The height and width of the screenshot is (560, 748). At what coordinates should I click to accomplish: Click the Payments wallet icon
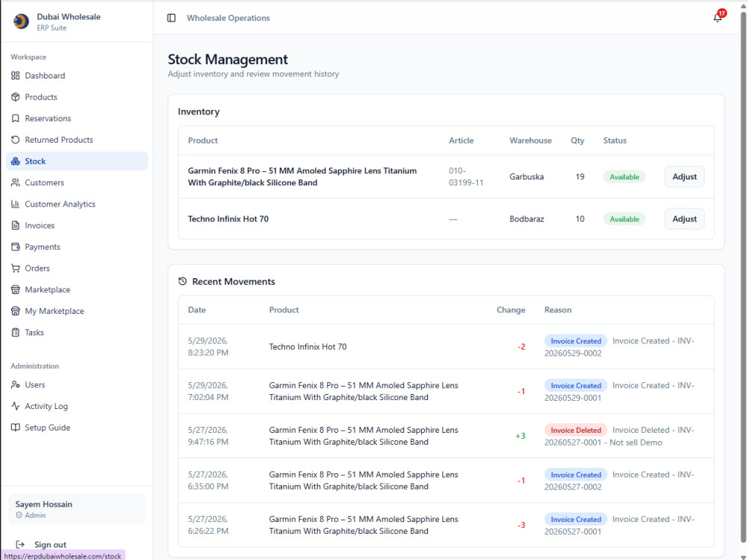click(16, 247)
